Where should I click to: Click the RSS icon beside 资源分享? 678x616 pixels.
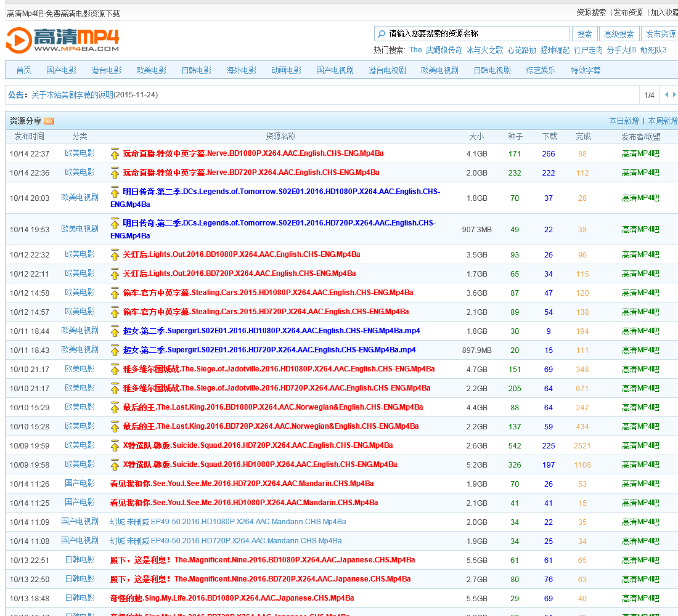click(x=49, y=121)
